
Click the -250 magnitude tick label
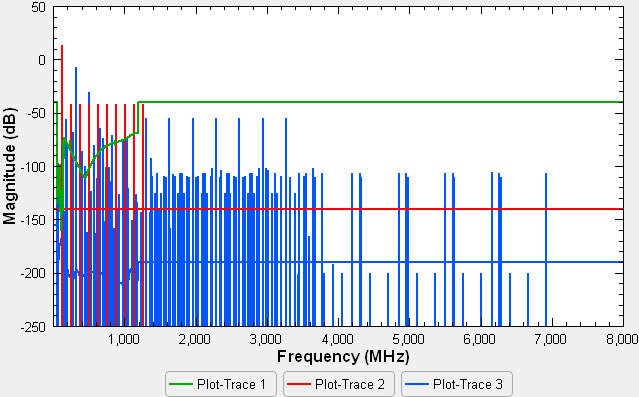(33, 326)
